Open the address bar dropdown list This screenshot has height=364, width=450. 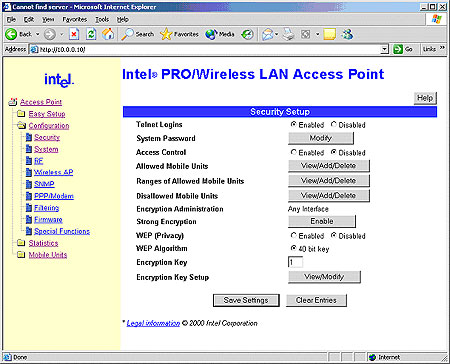click(384, 49)
